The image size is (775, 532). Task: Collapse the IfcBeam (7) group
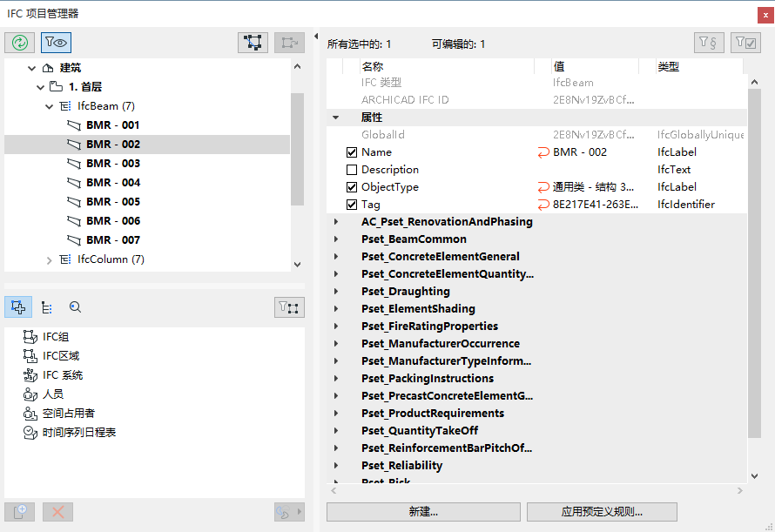[49, 106]
